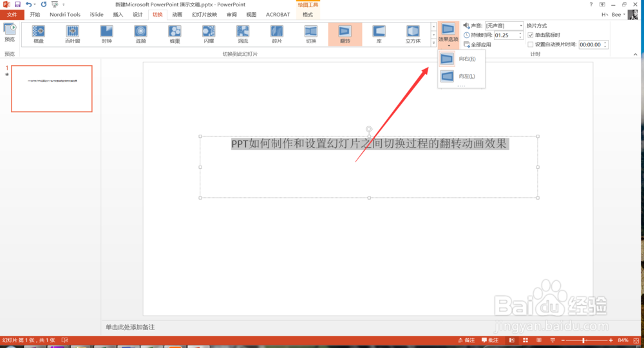
Task: Select the 碎片 shred transition
Action: point(277,34)
